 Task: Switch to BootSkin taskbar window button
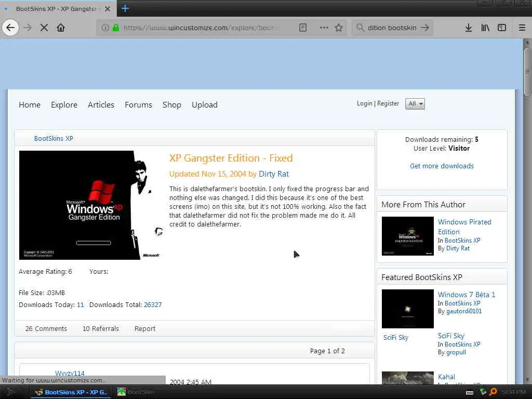(136, 392)
